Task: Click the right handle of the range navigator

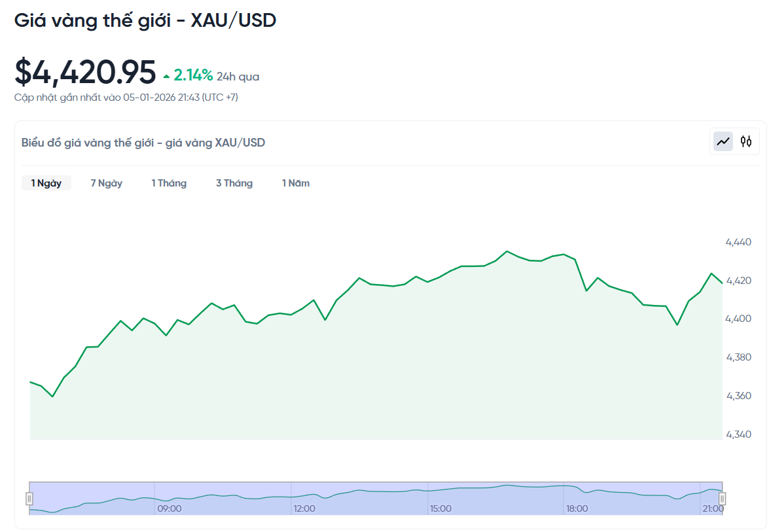Action: pos(723,499)
